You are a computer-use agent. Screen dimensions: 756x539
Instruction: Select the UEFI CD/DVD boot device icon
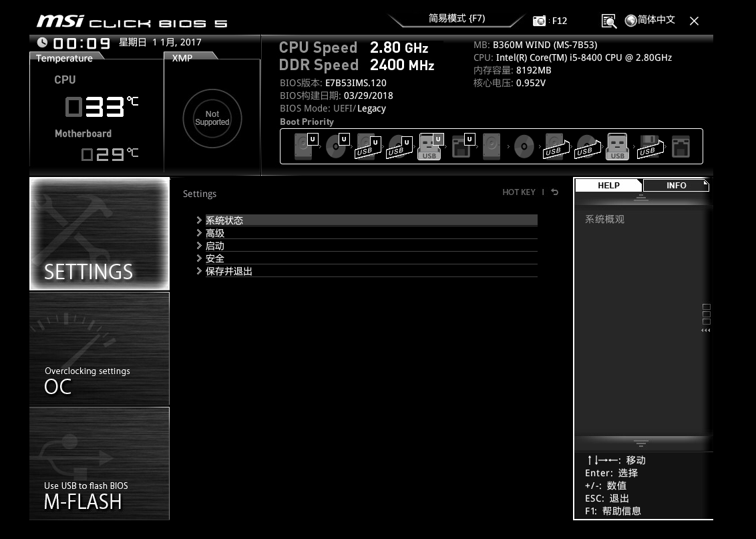[x=337, y=146]
